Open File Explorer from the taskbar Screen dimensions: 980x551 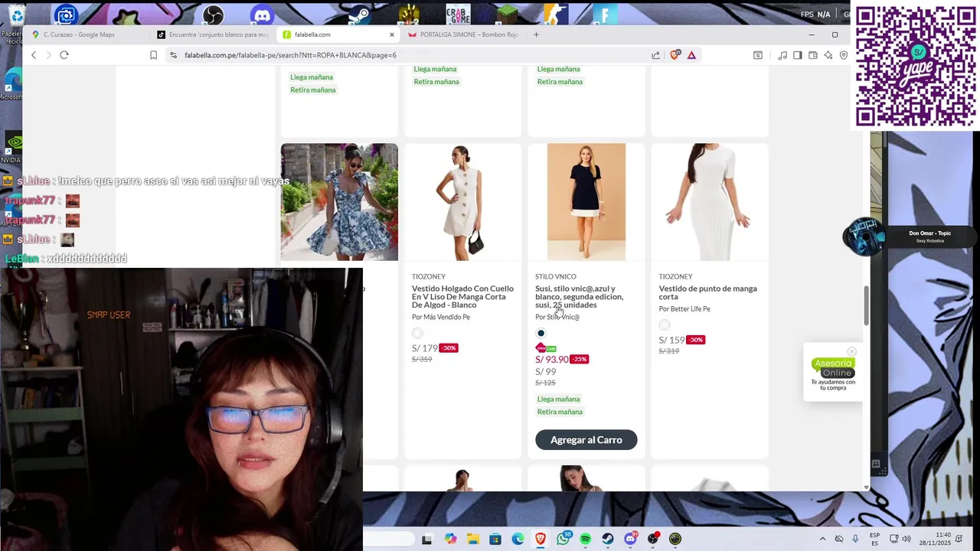473,539
